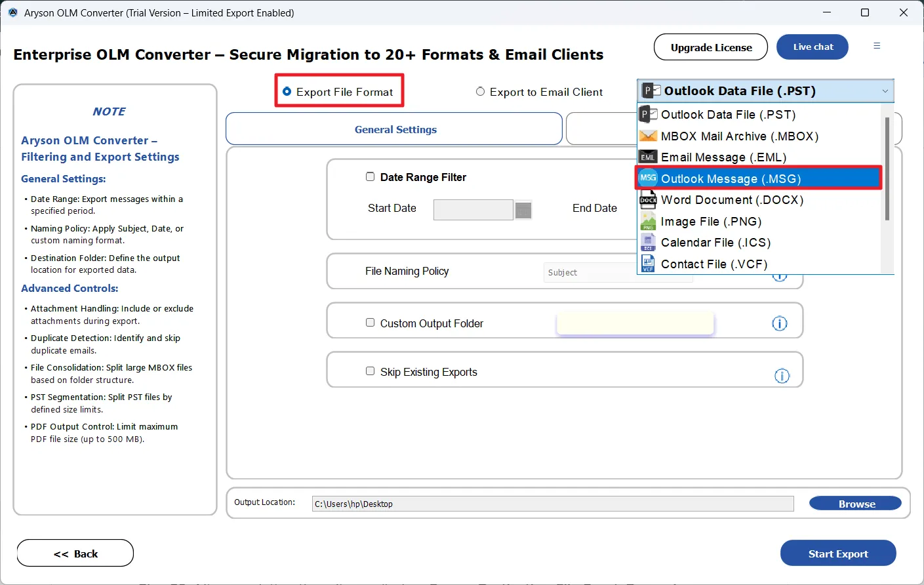
Task: Click the MBOX envelope icon
Action: 648,136
